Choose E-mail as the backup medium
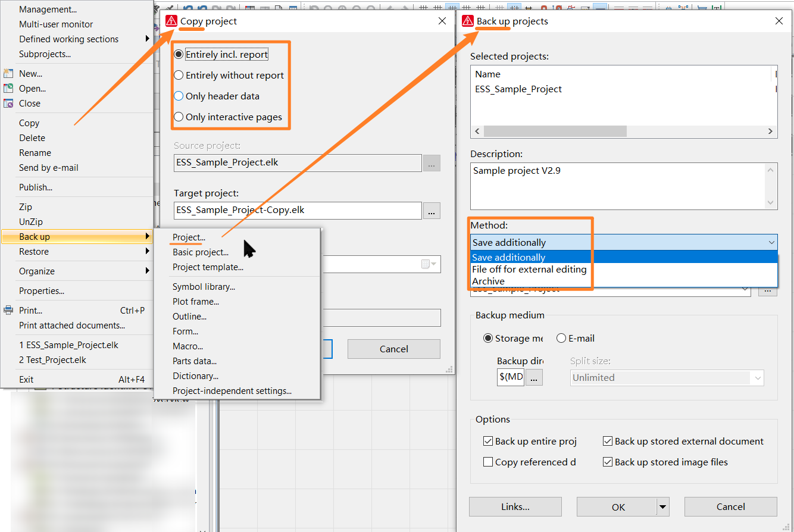Image resolution: width=794 pixels, height=532 pixels. [x=561, y=339]
